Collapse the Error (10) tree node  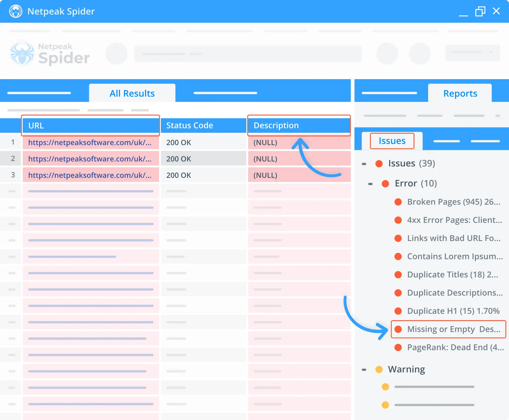click(370, 184)
